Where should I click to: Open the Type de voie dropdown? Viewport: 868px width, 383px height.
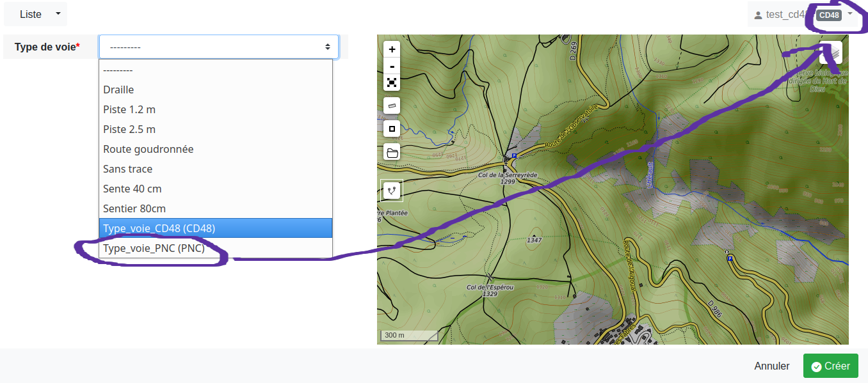pyautogui.click(x=219, y=47)
